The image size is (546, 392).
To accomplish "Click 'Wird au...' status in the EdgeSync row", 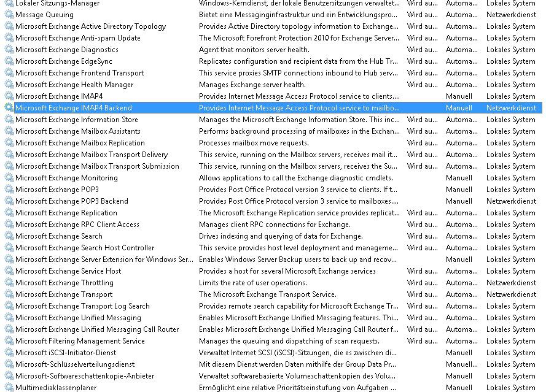I will [423, 61].
